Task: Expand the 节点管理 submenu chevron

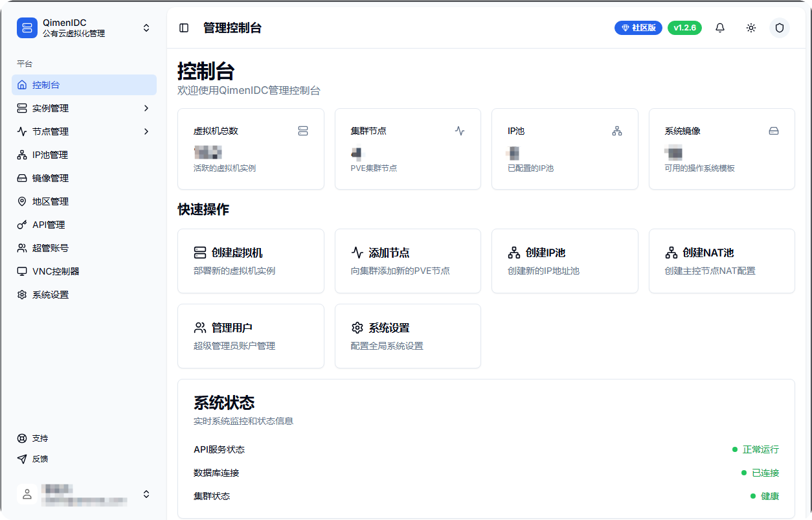Action: (x=146, y=131)
